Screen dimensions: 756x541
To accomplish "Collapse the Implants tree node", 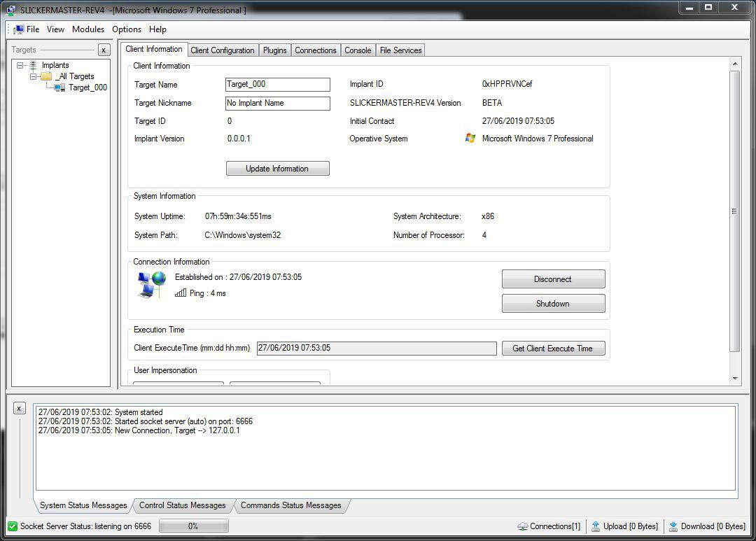I will pyautogui.click(x=20, y=65).
